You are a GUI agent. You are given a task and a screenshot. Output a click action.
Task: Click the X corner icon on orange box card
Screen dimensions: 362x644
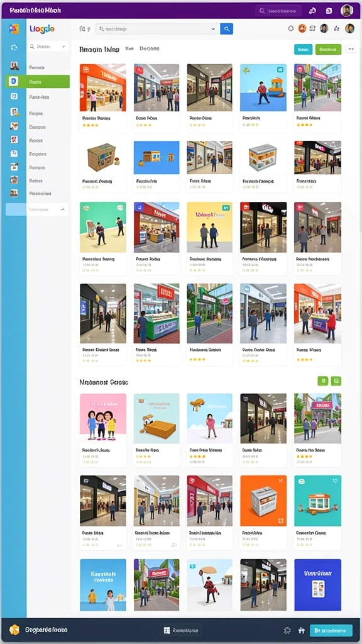click(x=281, y=481)
